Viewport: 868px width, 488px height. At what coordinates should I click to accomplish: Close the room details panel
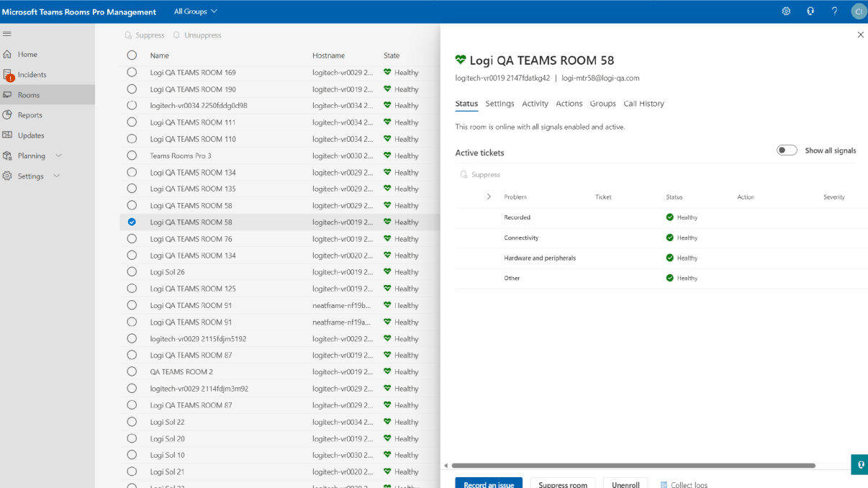pyautogui.click(x=860, y=35)
